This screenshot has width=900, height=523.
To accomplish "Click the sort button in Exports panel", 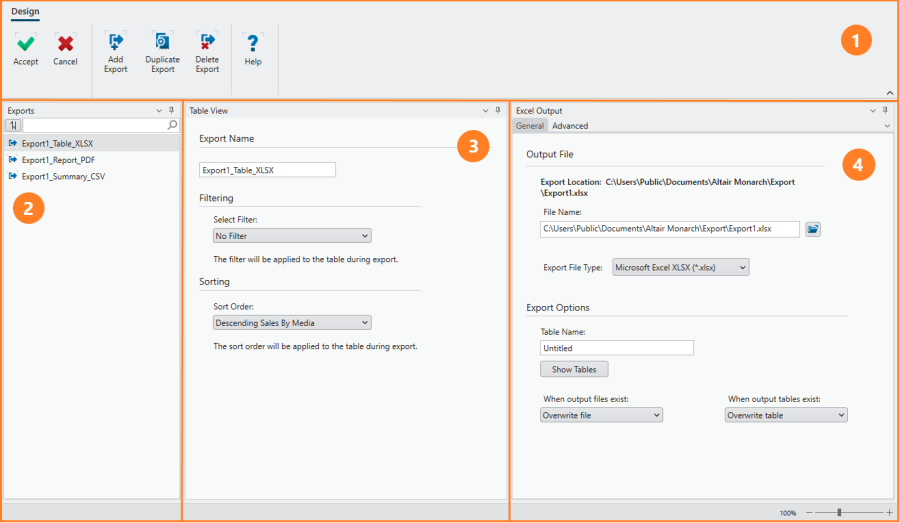I will [x=13, y=126].
